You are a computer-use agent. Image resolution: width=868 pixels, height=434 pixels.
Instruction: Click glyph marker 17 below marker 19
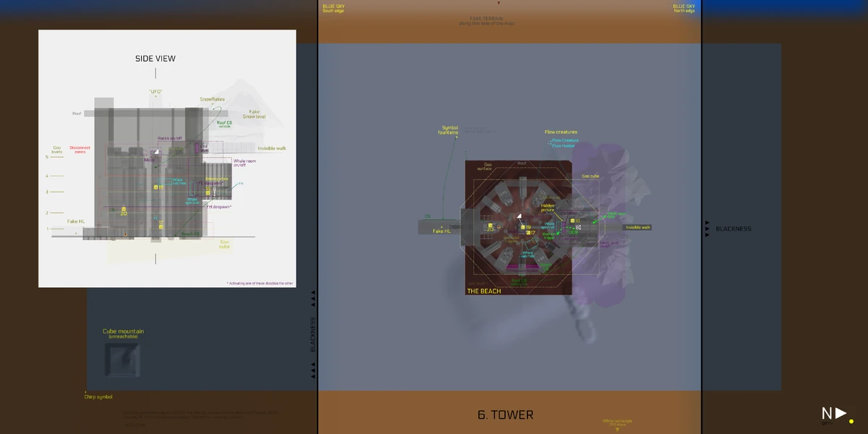(530, 232)
